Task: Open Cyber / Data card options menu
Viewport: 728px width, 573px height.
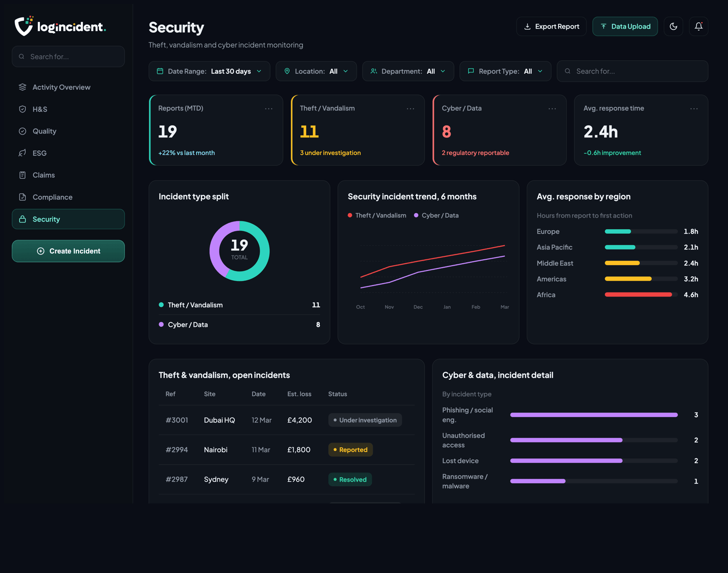Action: coord(552,109)
